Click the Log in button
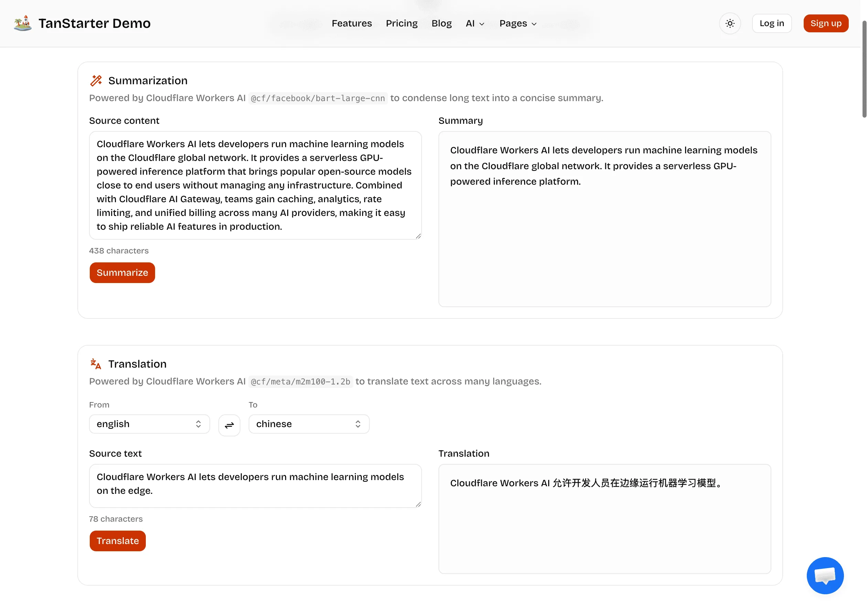This screenshot has height=608, width=868. [x=772, y=23]
